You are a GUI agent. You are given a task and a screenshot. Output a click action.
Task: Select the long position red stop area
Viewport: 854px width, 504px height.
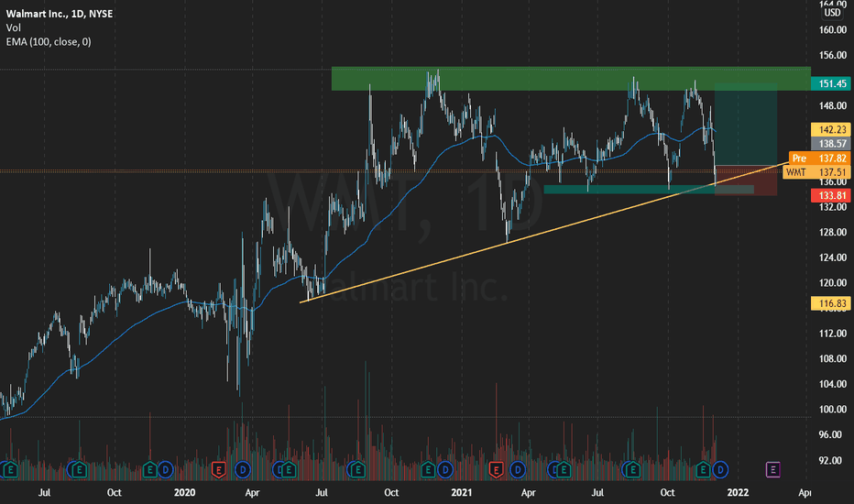pyautogui.click(x=746, y=180)
